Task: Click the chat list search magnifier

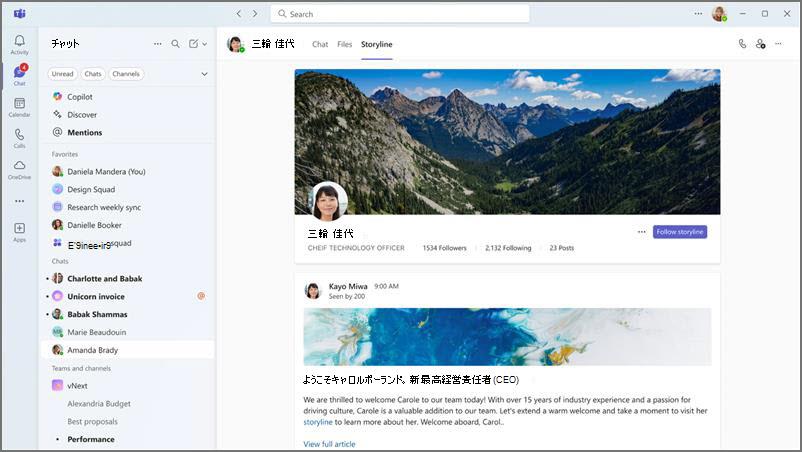Action: (x=175, y=44)
